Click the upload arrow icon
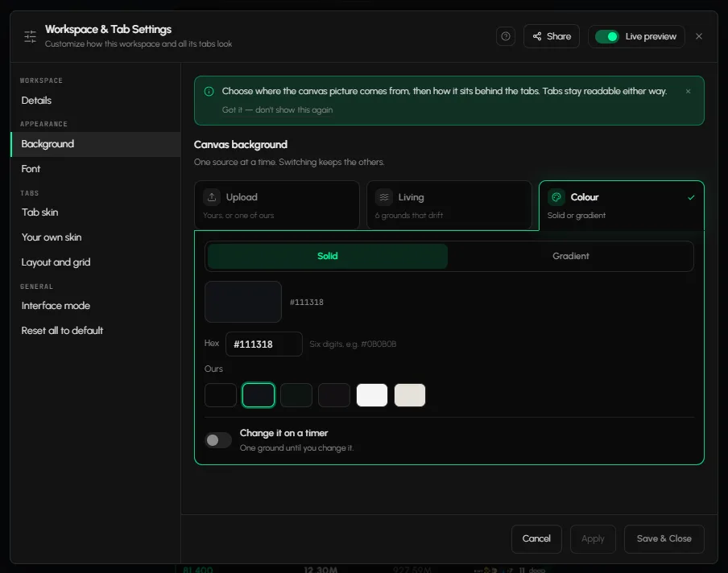The image size is (728, 573). click(x=212, y=197)
